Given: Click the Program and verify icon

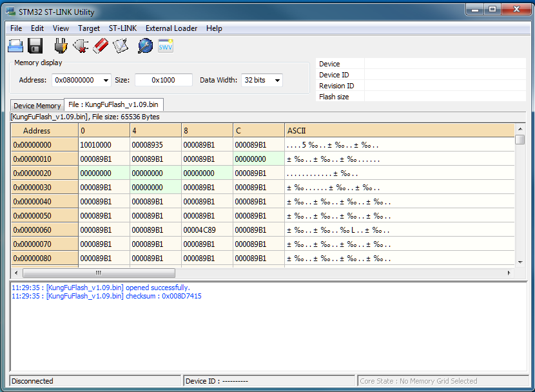Looking at the screenshot, I should [x=121, y=46].
